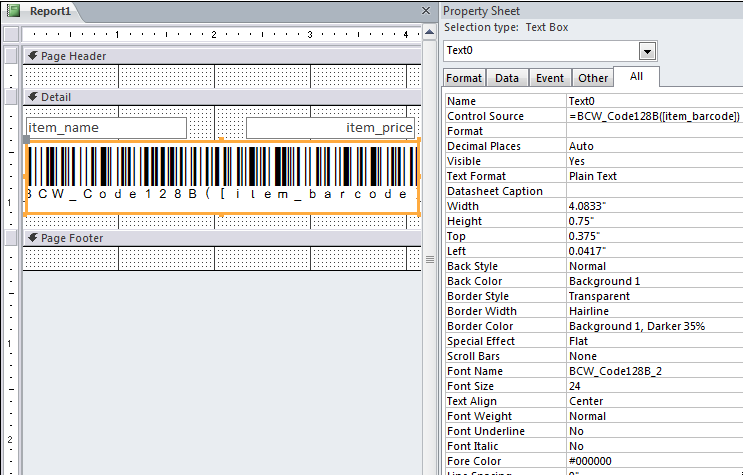Image resolution: width=743 pixels, height=475 pixels.
Task: Click the Detail section selector box
Action: [11, 97]
